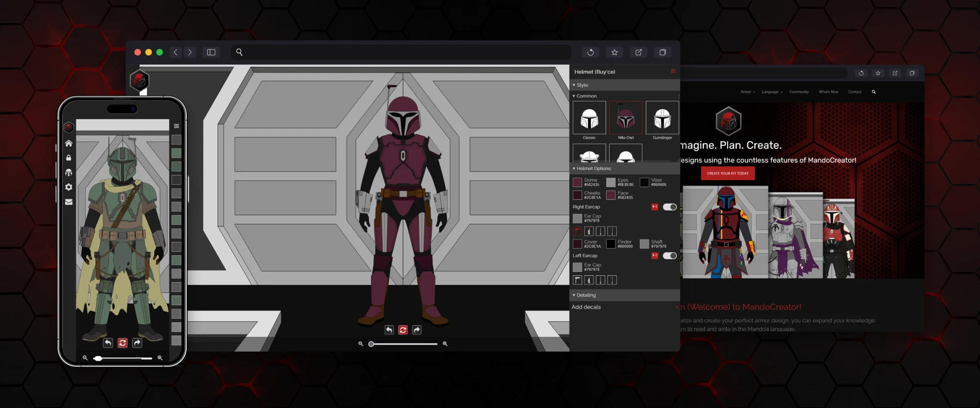Open the Ear Cap swatch under Left Earcap
Viewport: 980px width, 408px height.
pyautogui.click(x=578, y=267)
